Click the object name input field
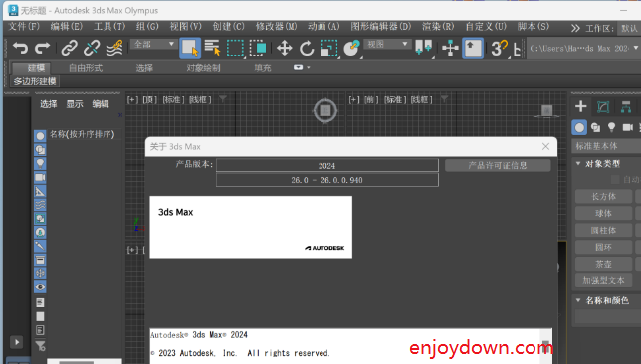Screen dimensions: 641x364 608,316
